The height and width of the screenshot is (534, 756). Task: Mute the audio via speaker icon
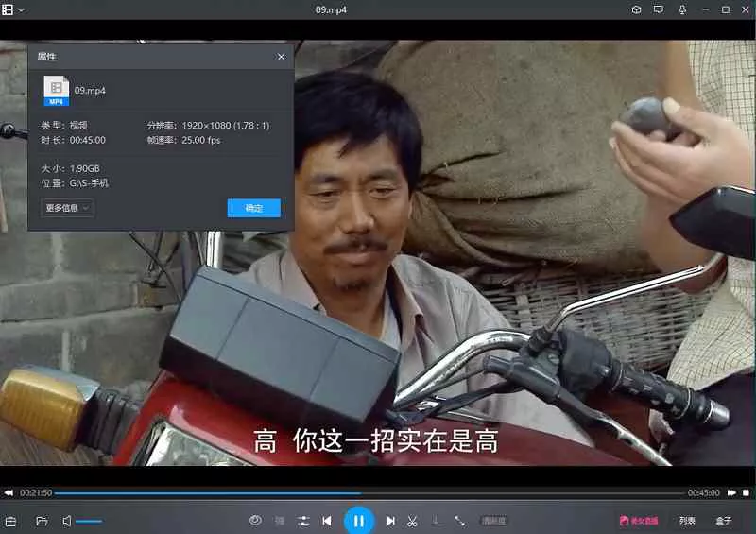coord(67,521)
